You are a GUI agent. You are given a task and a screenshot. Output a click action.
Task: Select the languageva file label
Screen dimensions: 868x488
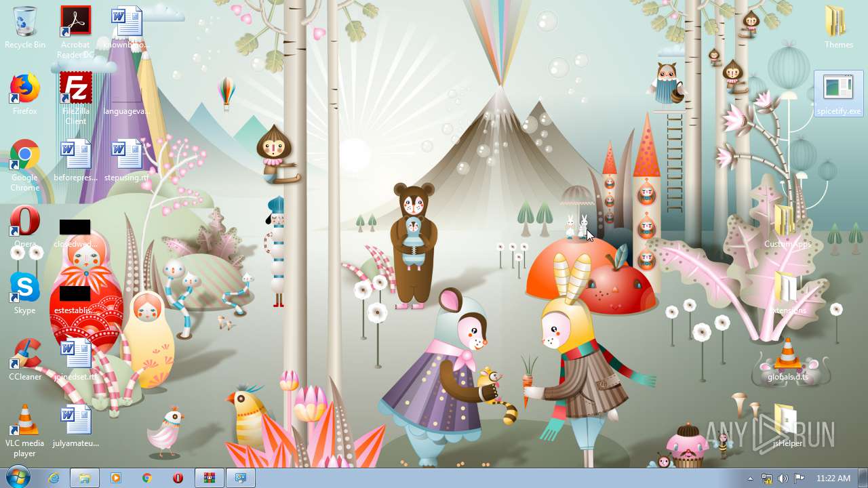pos(127,111)
